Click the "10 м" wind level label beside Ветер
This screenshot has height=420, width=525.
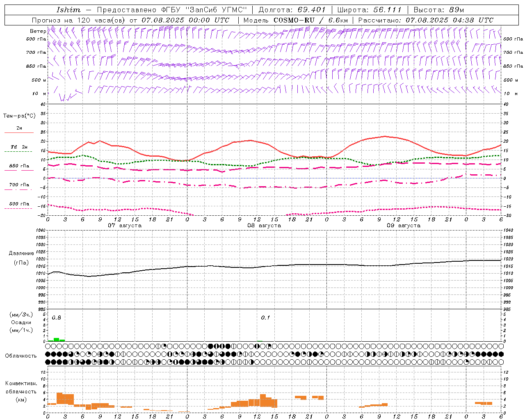click(39, 94)
